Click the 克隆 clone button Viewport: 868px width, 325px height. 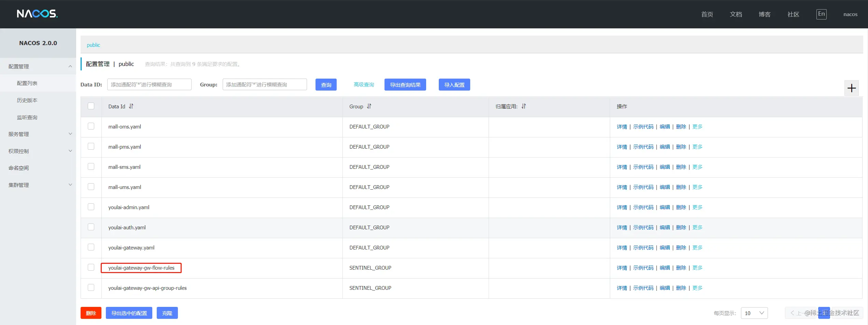coord(167,313)
